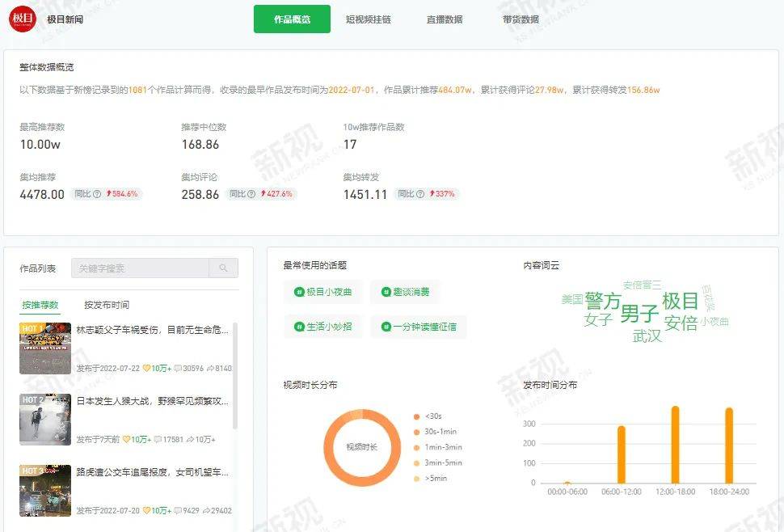Viewport: 784px width, 532px height.
Task: Click the help icon next to 集均转发 同比
Action: [x=420, y=194]
